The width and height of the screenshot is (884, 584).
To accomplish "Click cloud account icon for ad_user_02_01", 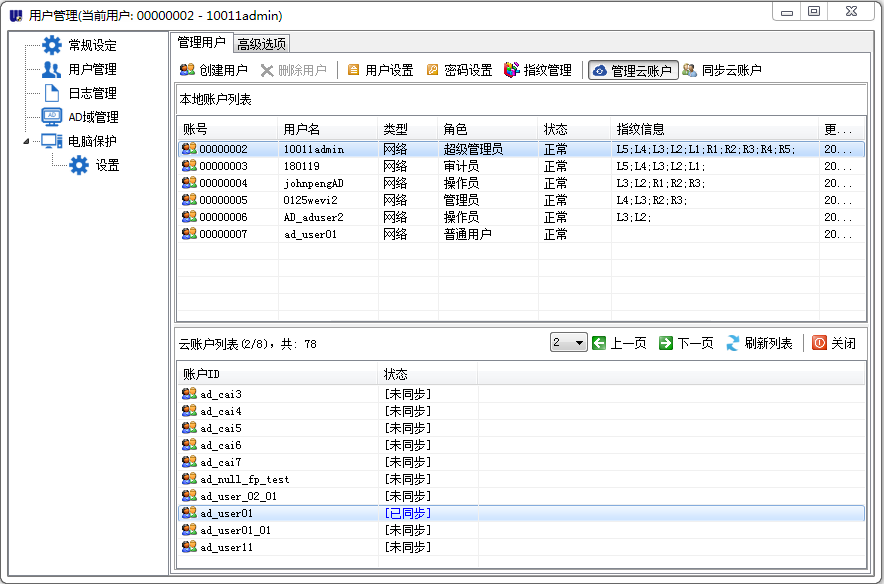I will [x=189, y=495].
